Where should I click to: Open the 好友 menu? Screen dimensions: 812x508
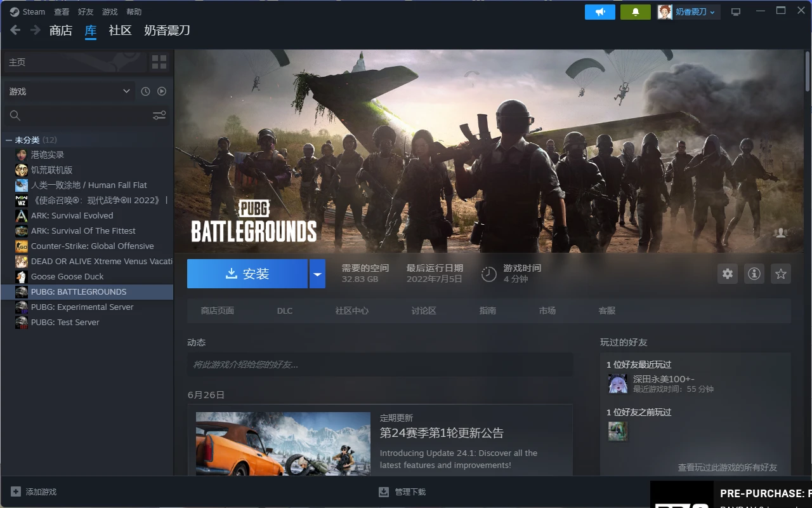point(86,11)
